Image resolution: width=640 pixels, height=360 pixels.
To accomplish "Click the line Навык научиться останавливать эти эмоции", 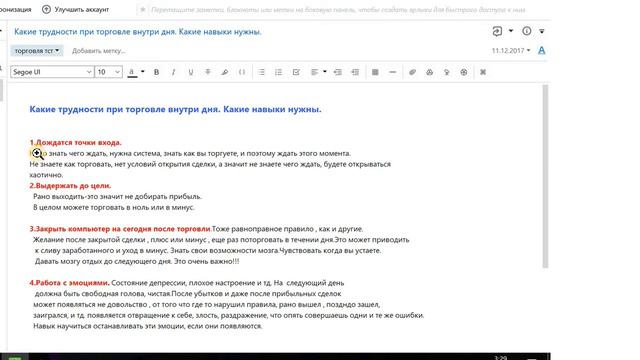I will (148, 326).
